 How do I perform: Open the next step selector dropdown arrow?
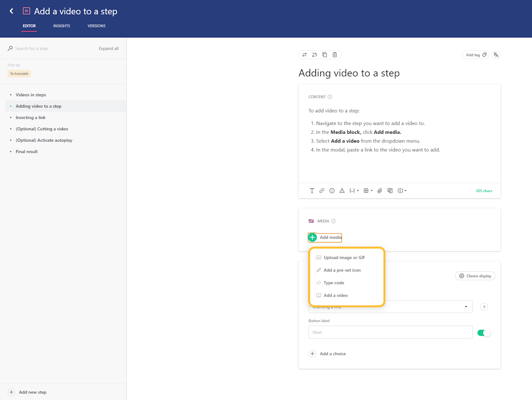coord(465,307)
